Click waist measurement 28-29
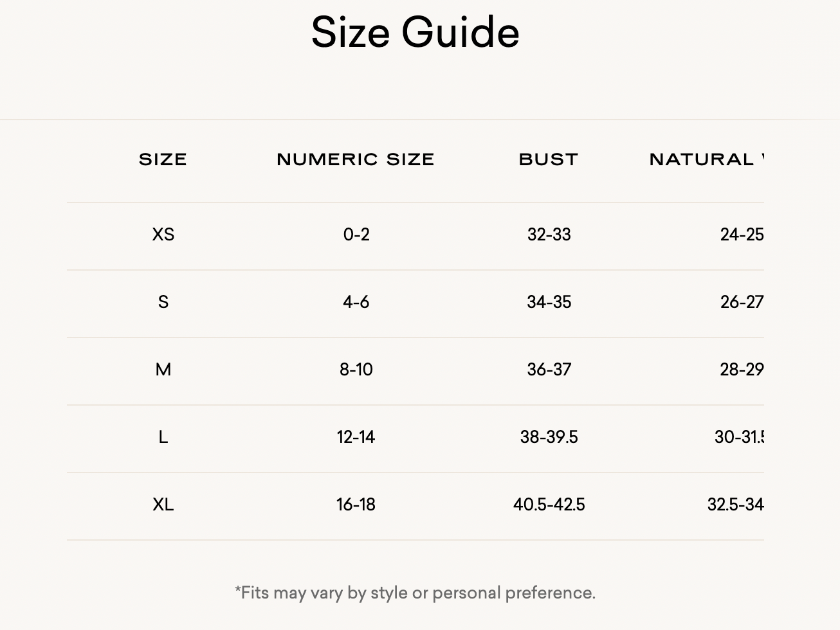This screenshot has height=630, width=840. (742, 370)
